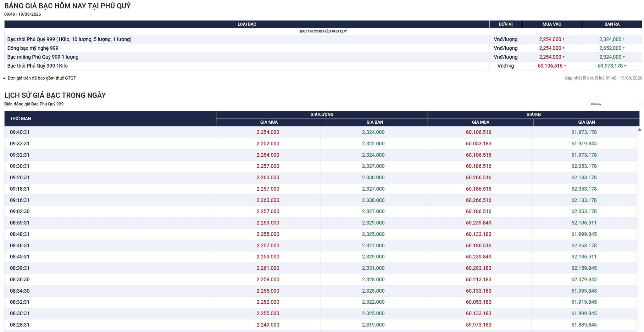Click "Cập nhật lần cuối lúc 09:40 - 19/08/2026"

click(603, 78)
